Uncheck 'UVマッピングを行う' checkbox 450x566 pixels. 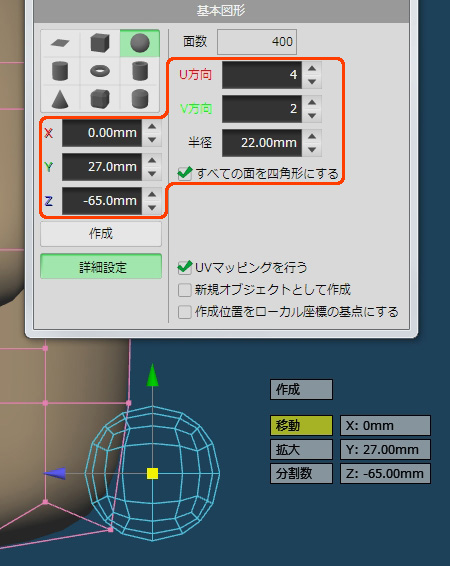pos(184,267)
